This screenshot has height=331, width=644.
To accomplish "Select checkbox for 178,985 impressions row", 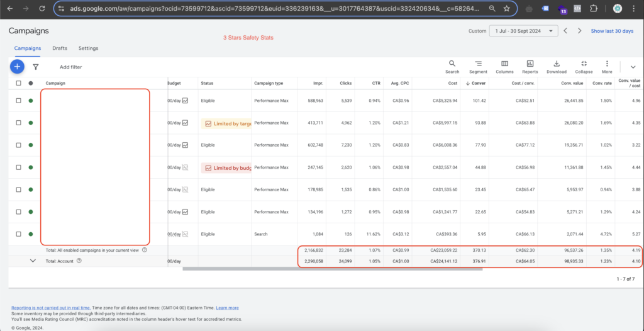I will tap(18, 189).
